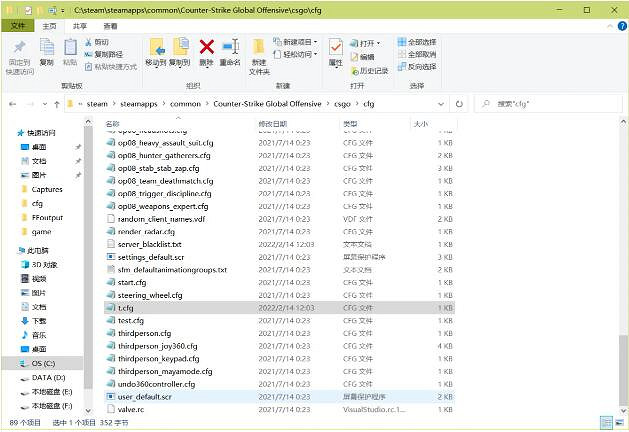Select DATA (D:) drive in navigation pane
The height and width of the screenshot is (432, 629).
(x=49, y=377)
